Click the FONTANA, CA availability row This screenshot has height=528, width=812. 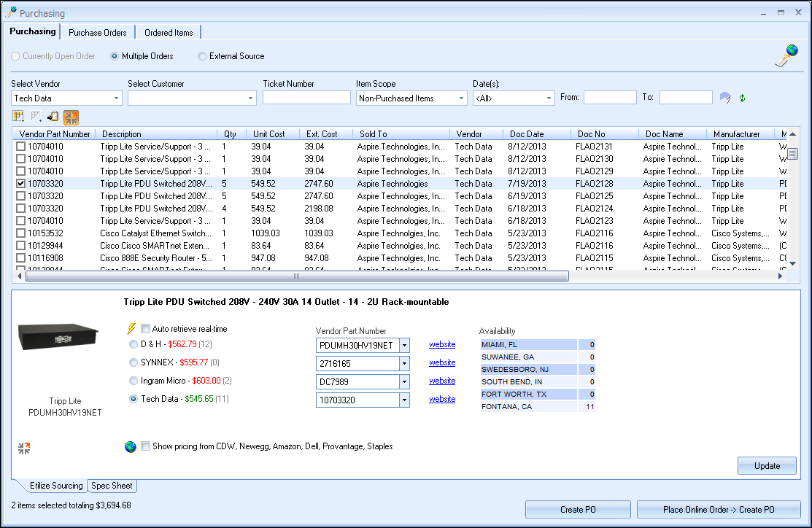(x=538, y=406)
